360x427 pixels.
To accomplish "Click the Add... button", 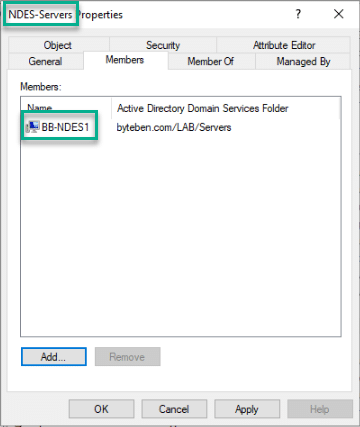I will coord(54,357).
